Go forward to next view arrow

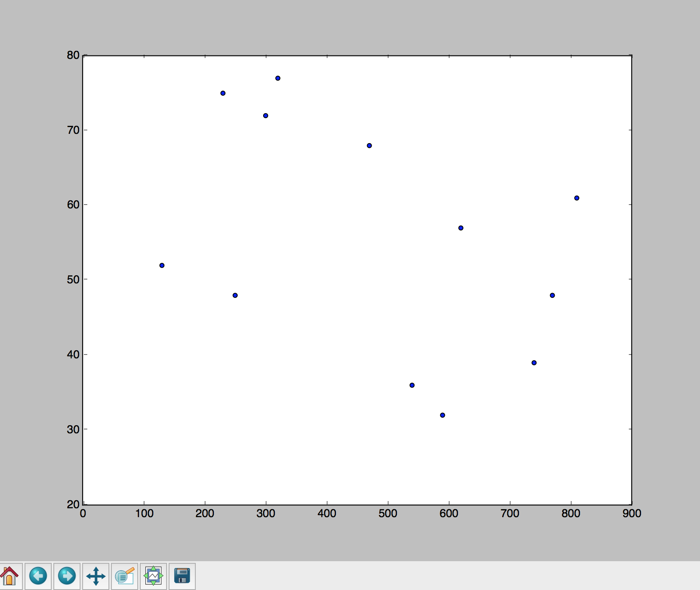coord(67,576)
